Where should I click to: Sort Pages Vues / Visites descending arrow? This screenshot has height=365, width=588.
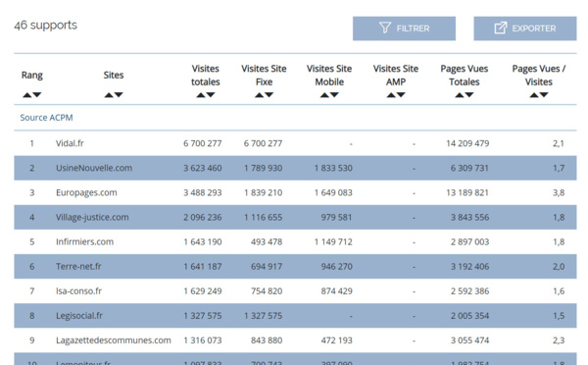[544, 95]
